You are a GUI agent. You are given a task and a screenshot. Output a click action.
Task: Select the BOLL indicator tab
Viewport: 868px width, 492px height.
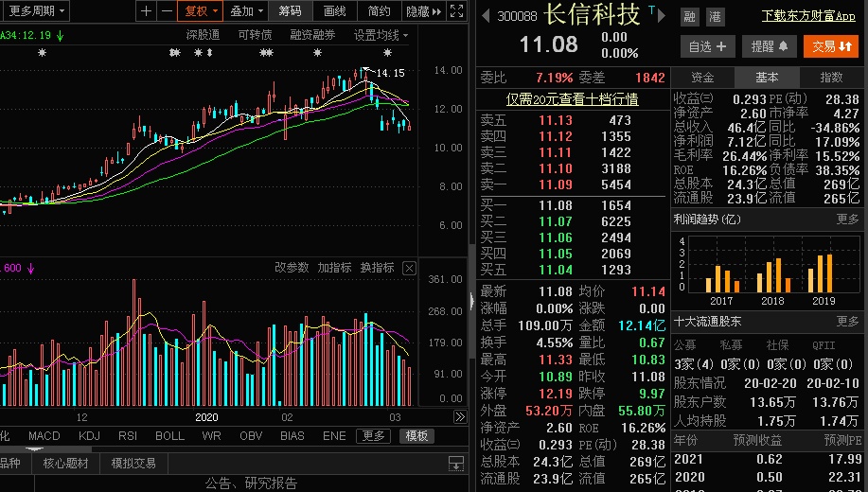coord(170,436)
